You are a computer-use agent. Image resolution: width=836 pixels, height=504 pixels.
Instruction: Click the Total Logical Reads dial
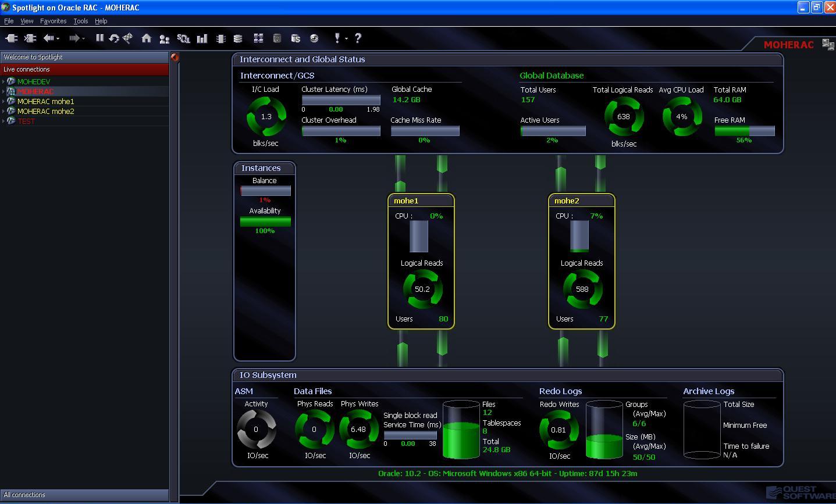tap(624, 117)
